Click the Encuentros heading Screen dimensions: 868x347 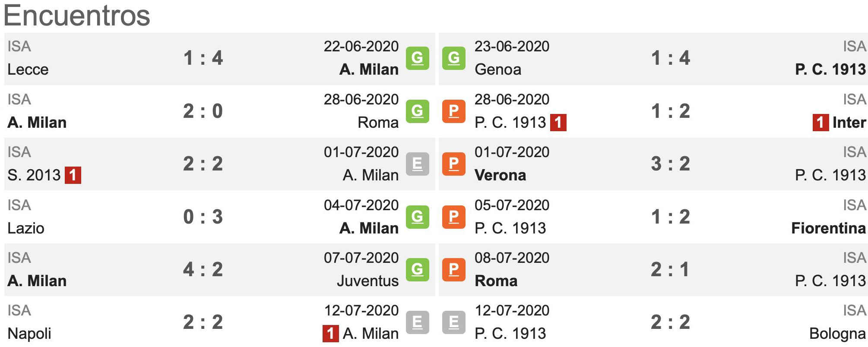coord(77,16)
